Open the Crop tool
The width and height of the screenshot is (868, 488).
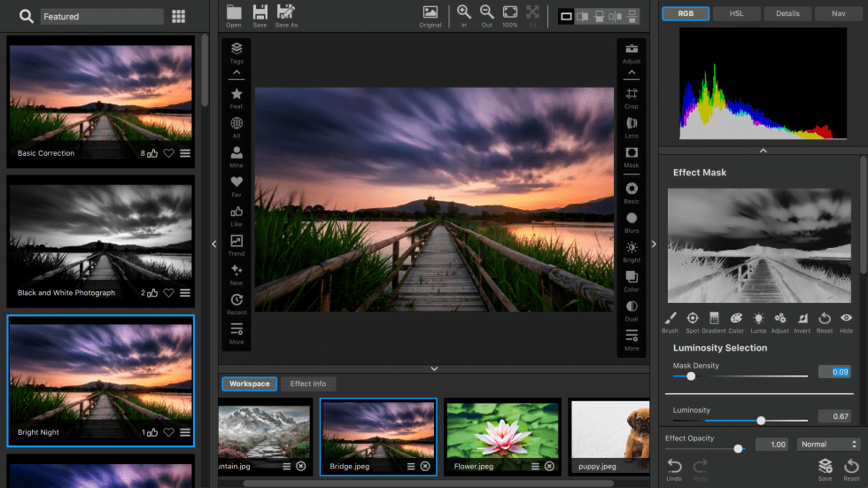click(x=632, y=95)
